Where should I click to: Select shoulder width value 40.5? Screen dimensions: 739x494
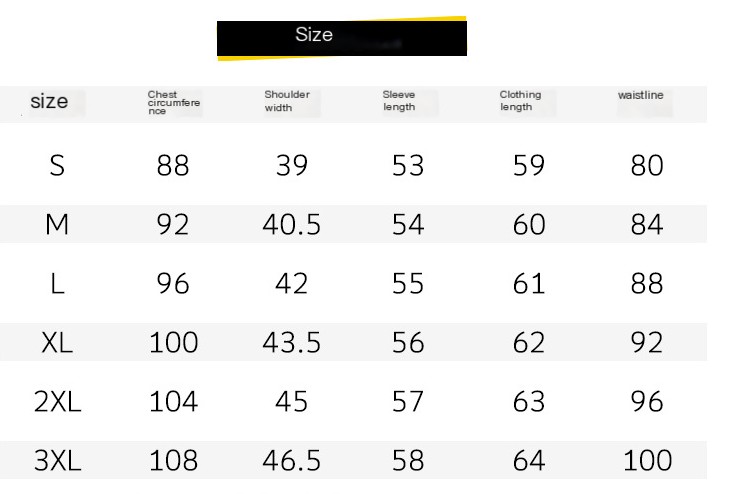click(292, 224)
